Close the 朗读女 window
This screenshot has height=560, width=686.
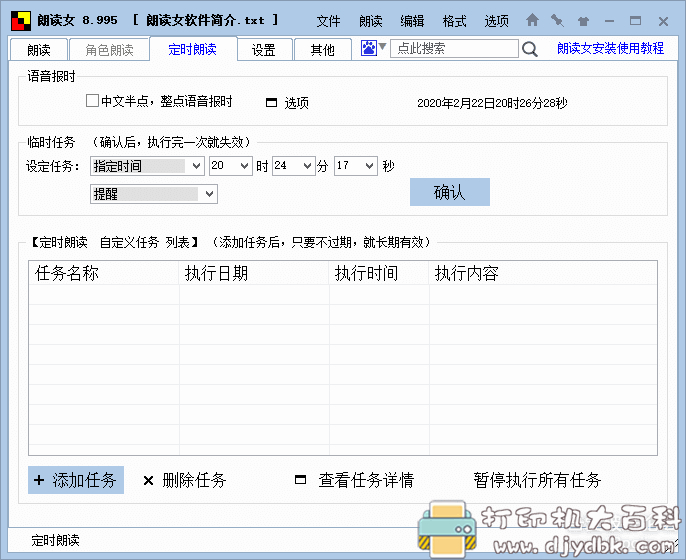tap(663, 21)
